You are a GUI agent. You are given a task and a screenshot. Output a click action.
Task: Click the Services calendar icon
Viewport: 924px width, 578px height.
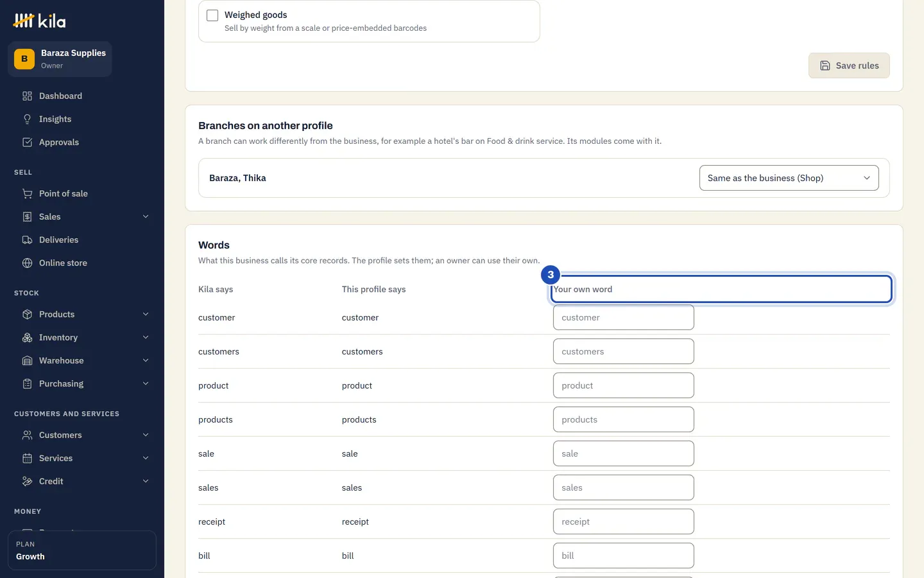pos(27,458)
